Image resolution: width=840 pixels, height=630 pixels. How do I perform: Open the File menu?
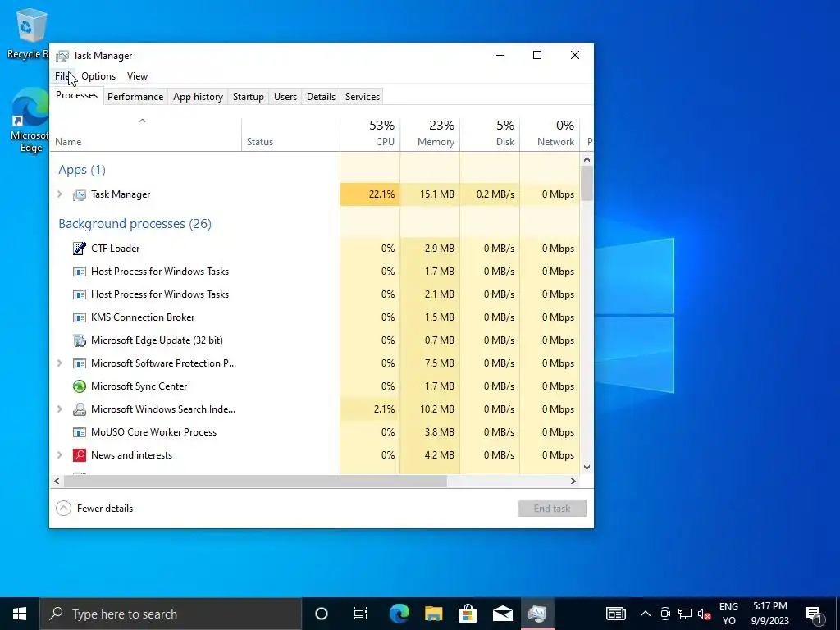(62, 76)
